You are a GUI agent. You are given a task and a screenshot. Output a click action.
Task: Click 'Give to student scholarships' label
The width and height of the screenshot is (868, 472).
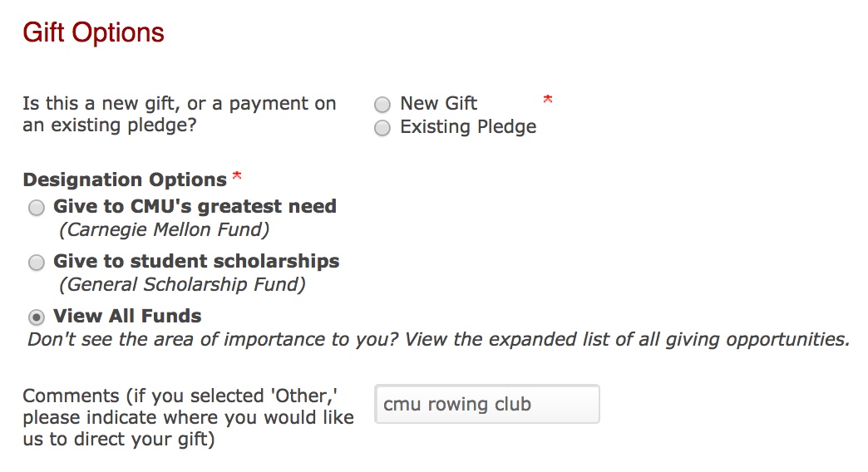coord(196,261)
